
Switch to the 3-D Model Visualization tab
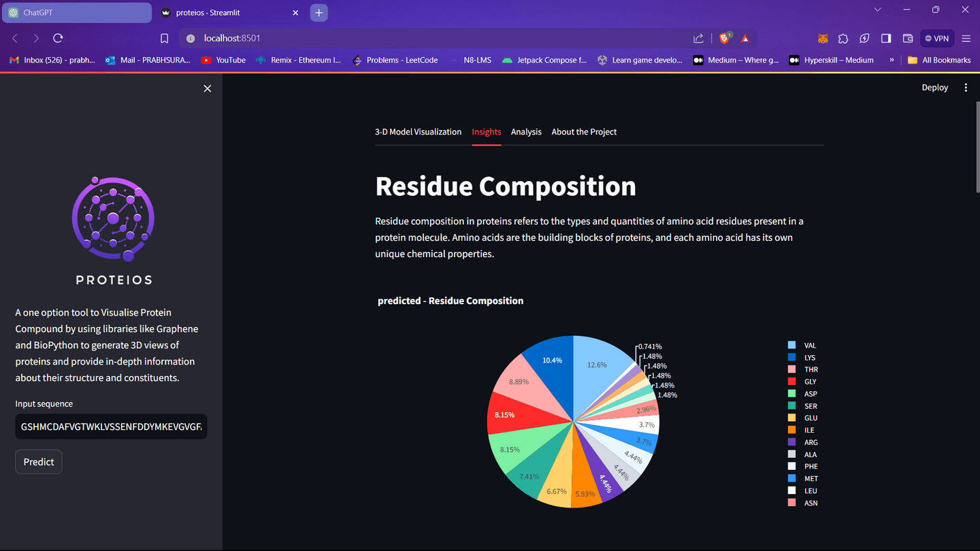pyautogui.click(x=418, y=132)
